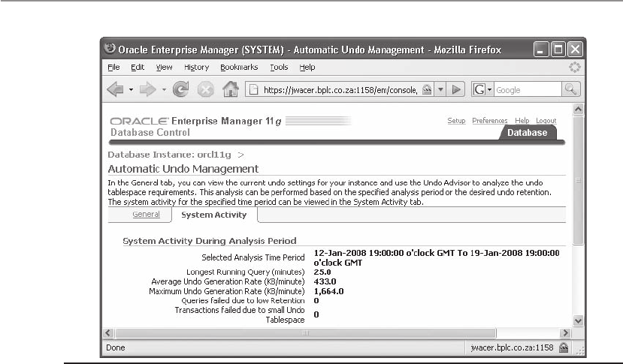
Task: Open the Database tab
Action: [528, 133]
